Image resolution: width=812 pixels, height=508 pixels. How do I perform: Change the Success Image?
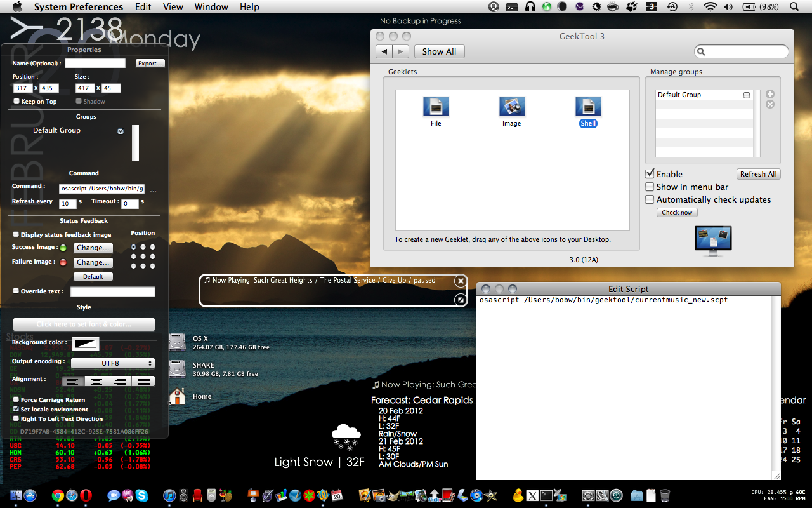(93, 248)
